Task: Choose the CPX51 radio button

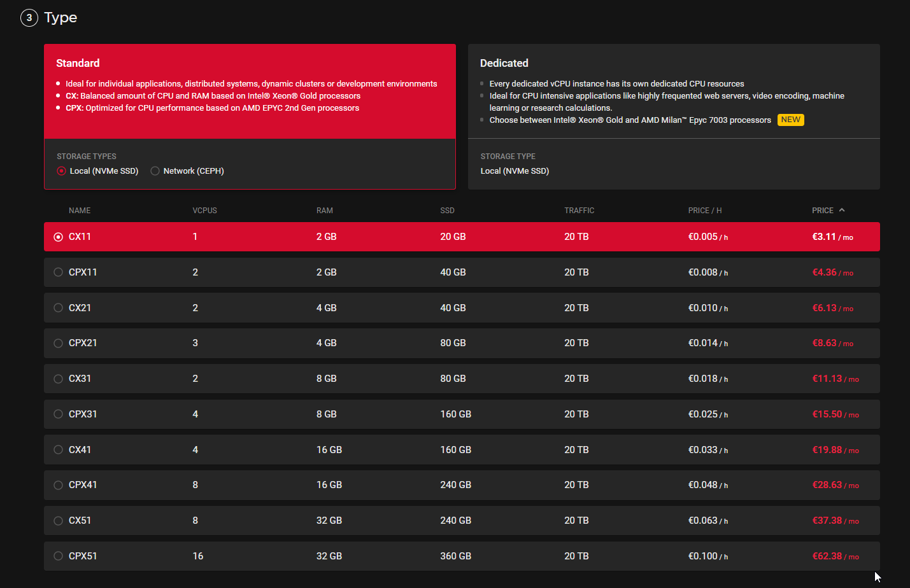Action: (58, 556)
